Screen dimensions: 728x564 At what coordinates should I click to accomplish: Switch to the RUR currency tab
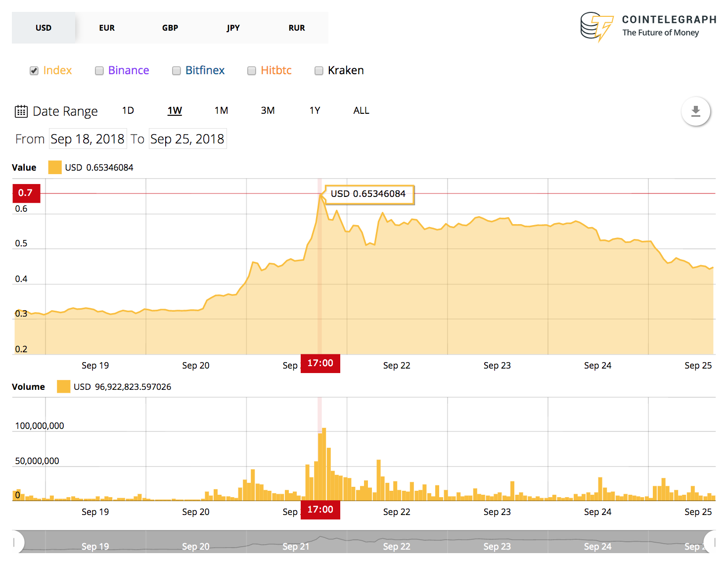coord(297,28)
